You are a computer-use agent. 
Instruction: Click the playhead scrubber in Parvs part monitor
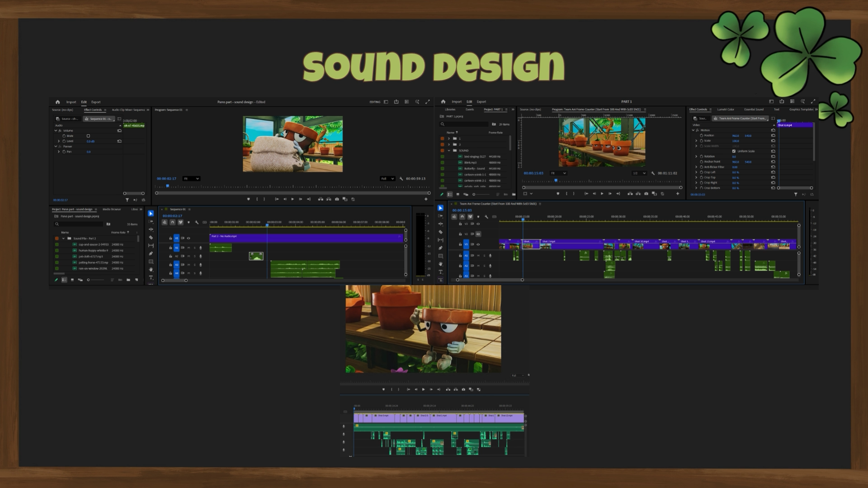tap(168, 186)
